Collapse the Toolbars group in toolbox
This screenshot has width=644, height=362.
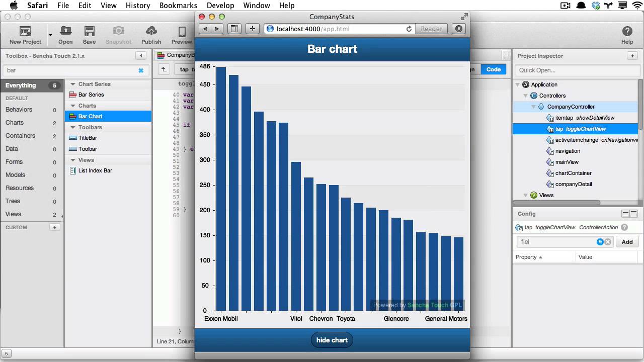click(x=72, y=127)
